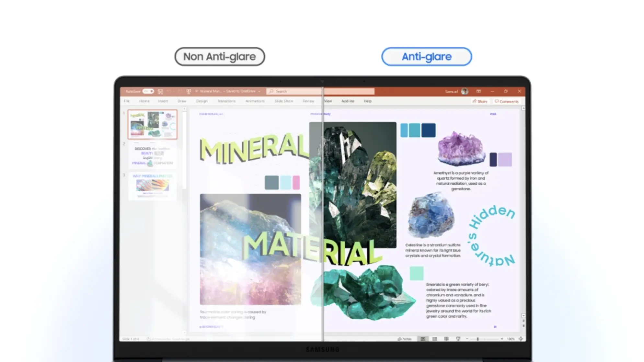Click the Amethyst description paragraph

tap(461, 181)
